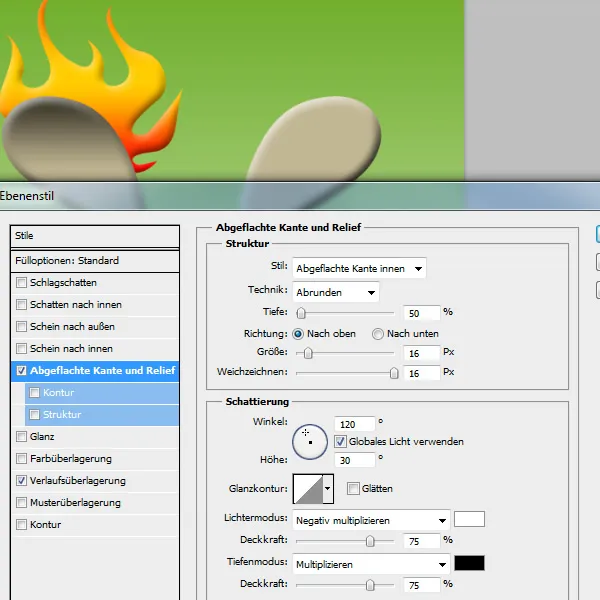Tick the Schein nach außen checkbox

tap(21, 326)
